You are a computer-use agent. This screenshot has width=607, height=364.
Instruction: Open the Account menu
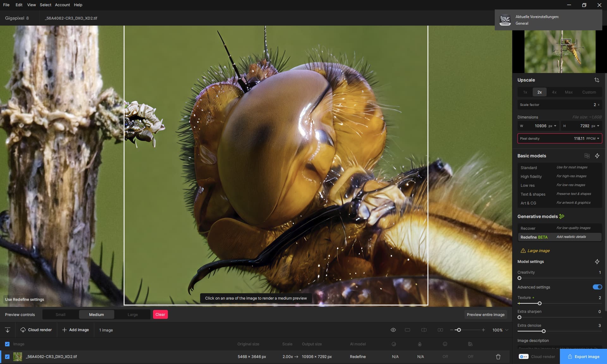pyautogui.click(x=62, y=5)
